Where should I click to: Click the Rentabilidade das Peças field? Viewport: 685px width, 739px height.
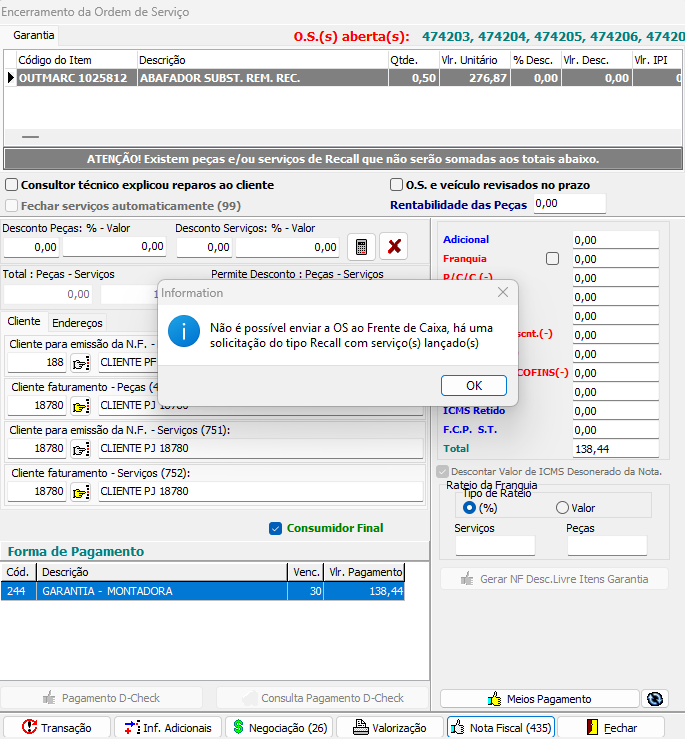[569, 204]
